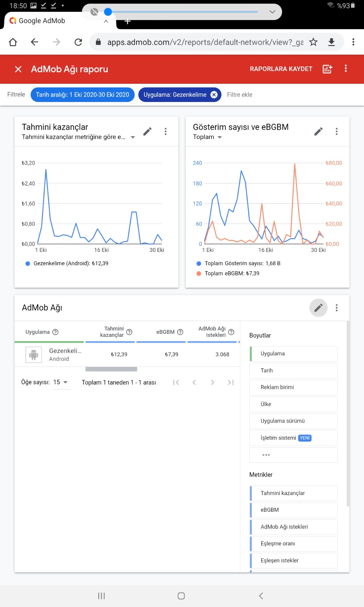The width and height of the screenshot is (364, 607).
Task: Close the AdMob Ağı raporu view
Action: click(18, 69)
